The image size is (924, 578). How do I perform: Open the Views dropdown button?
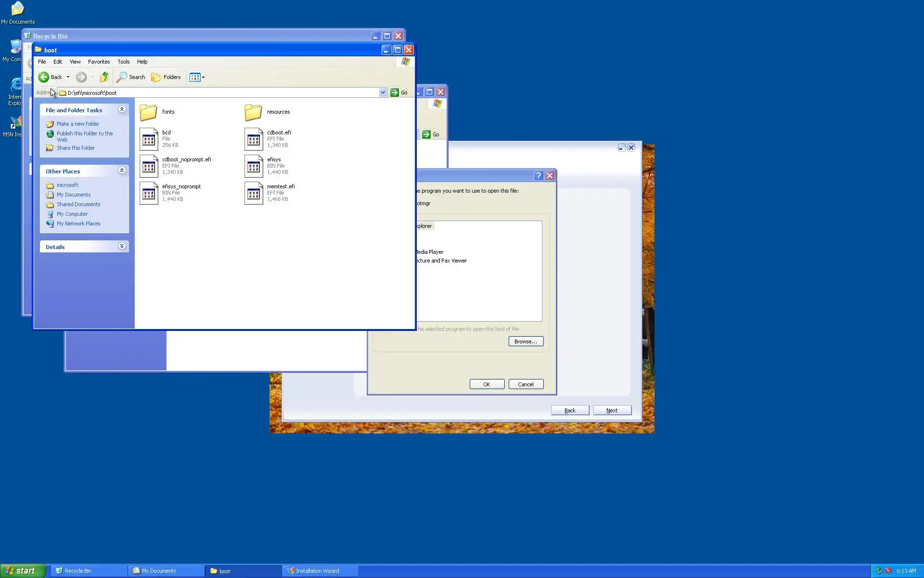[197, 77]
